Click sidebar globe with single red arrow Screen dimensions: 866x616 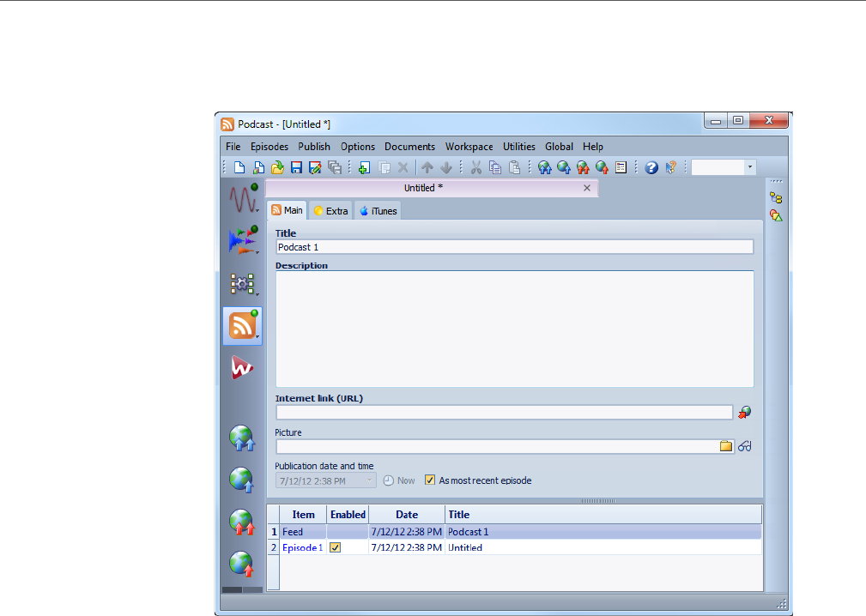(242, 564)
